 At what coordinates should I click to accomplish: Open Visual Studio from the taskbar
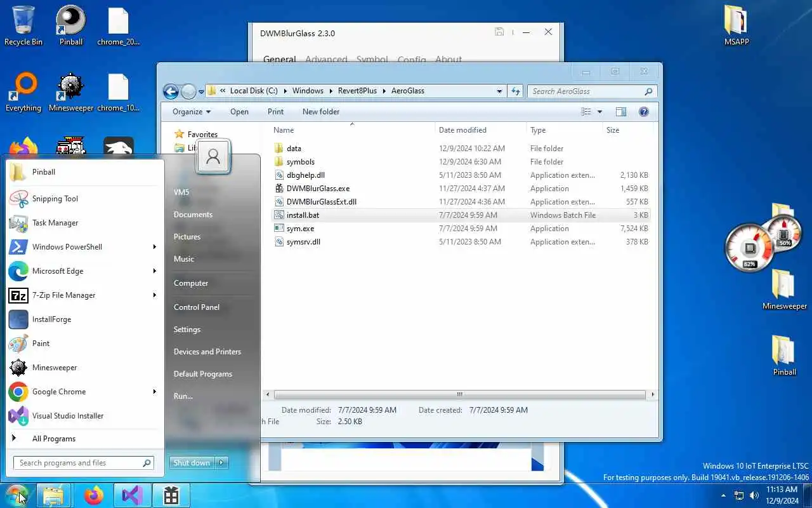(x=133, y=495)
